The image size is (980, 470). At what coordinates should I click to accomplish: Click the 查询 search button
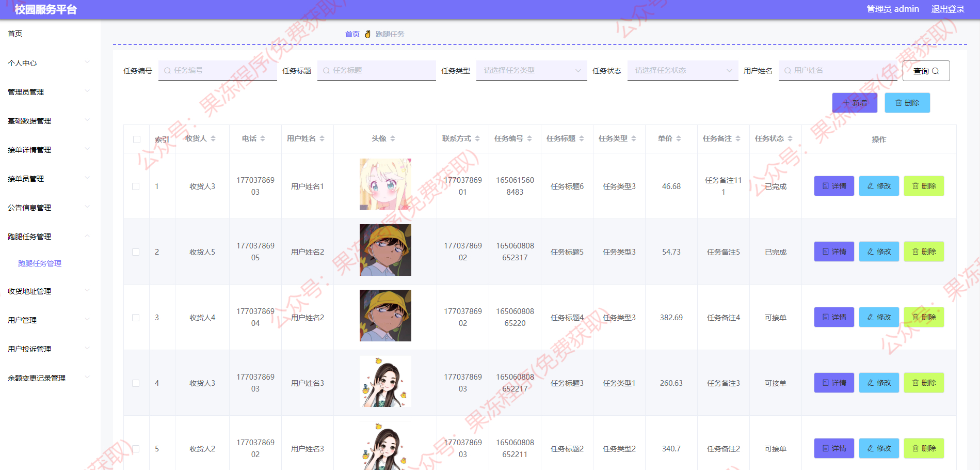(926, 71)
